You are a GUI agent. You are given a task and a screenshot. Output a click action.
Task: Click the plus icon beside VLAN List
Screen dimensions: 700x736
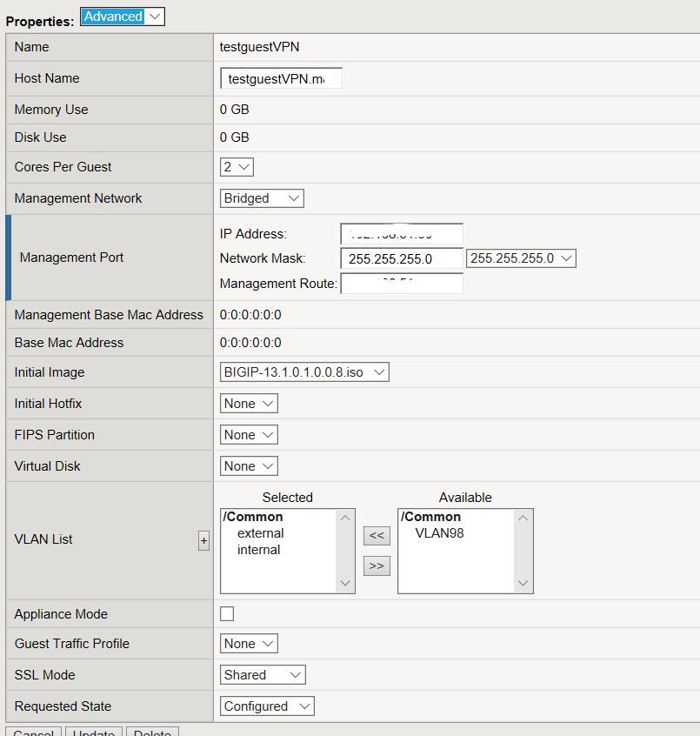pyautogui.click(x=203, y=540)
